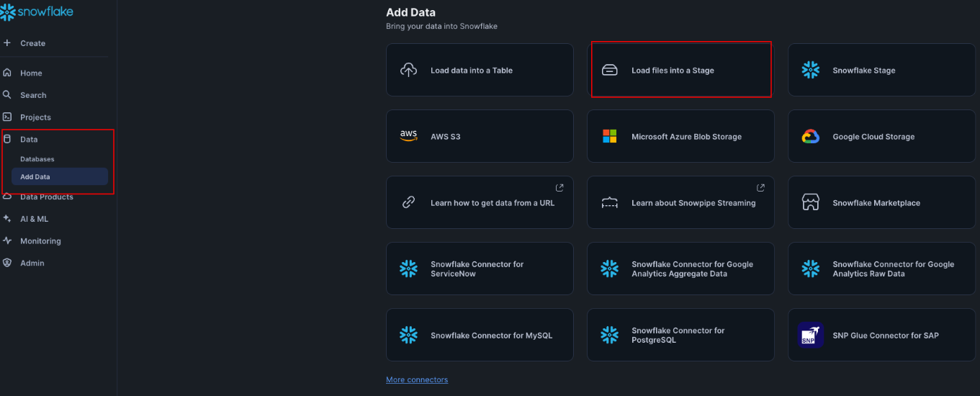Choose Load files into a Stage
Image resolution: width=980 pixels, height=396 pixels.
(680, 70)
